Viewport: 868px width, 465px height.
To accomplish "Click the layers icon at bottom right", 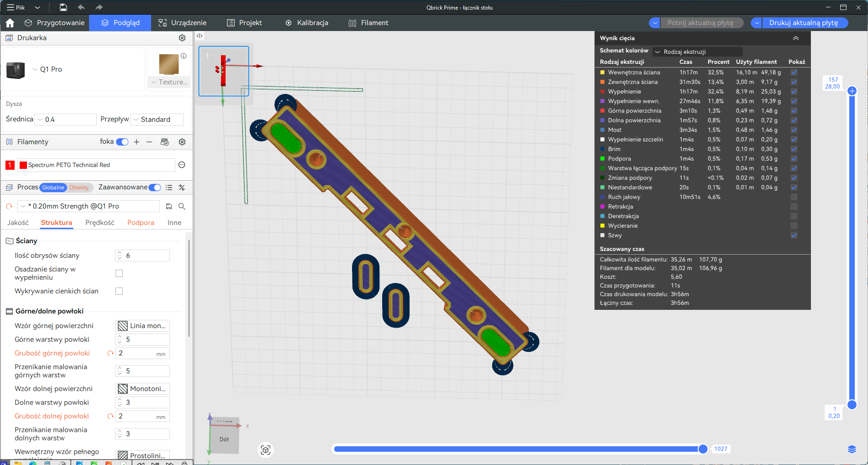I will point(852,449).
